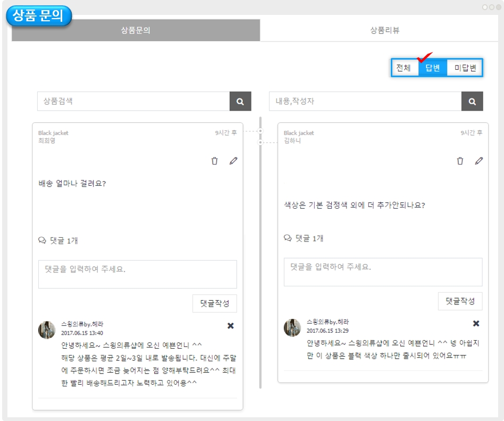Delete 최희영's inquiry with the trash icon

[215, 161]
